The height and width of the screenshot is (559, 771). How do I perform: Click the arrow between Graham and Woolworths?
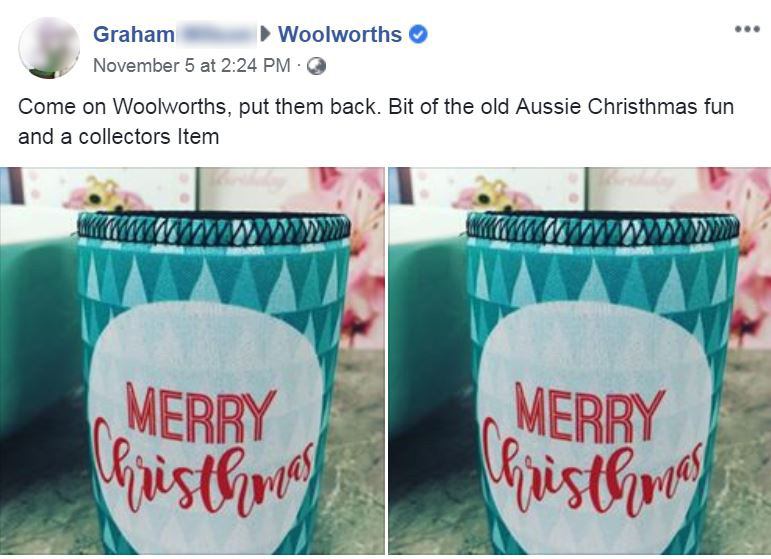(x=266, y=34)
